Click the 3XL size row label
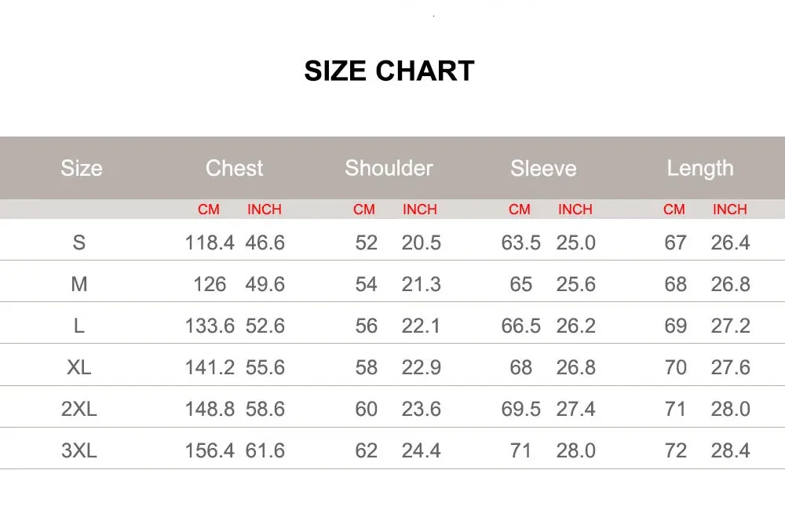Viewport: 785px width, 532px height. (x=78, y=450)
